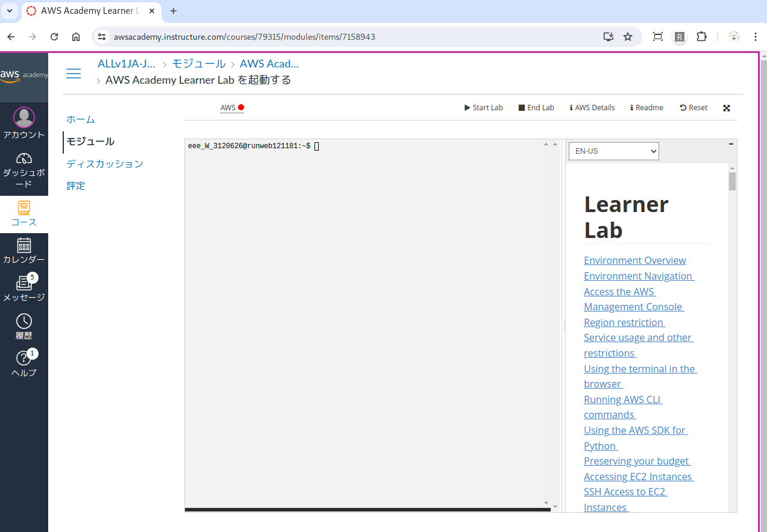The height and width of the screenshot is (532, 767).
Task: Go back in browser history
Action: point(11,37)
